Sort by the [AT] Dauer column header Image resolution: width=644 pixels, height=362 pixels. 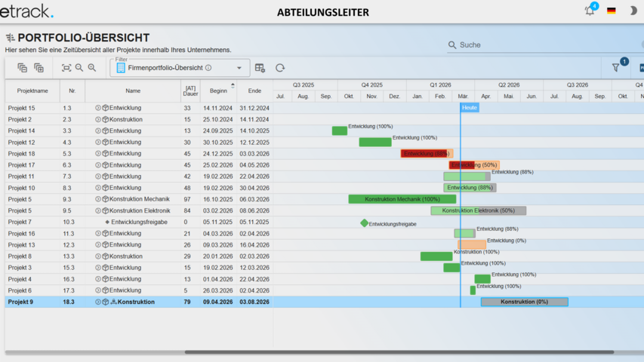(x=190, y=90)
